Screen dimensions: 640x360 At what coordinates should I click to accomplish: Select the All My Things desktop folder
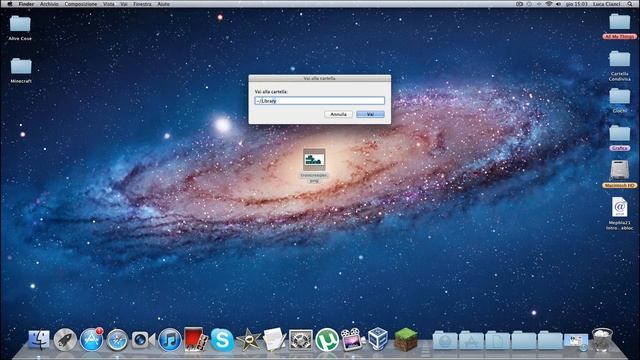pos(620,26)
